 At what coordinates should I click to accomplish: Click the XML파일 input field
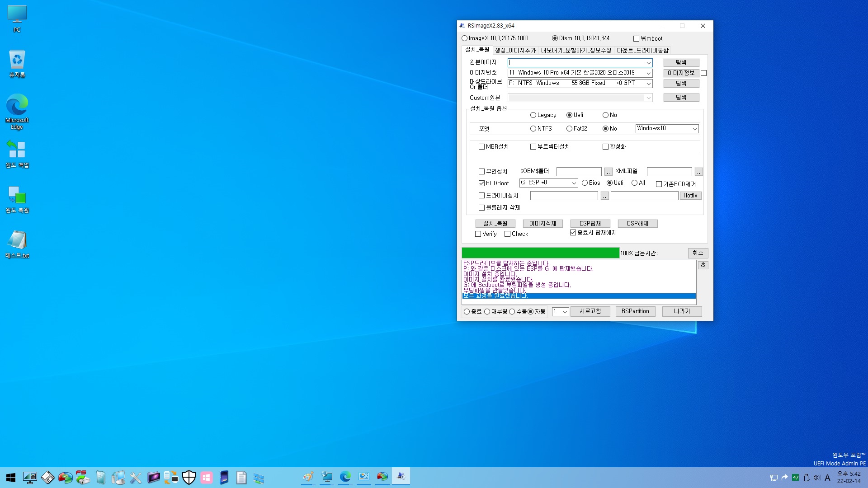(669, 172)
